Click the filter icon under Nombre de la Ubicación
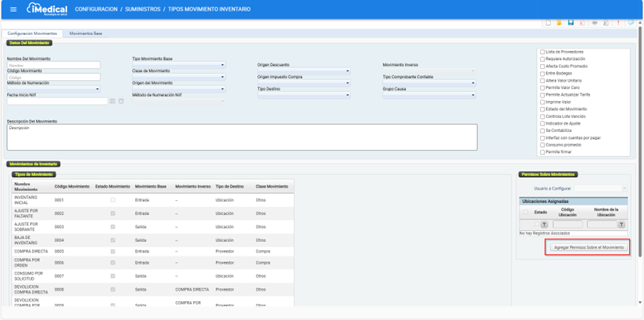This screenshot has width=644, height=320. 621,224
